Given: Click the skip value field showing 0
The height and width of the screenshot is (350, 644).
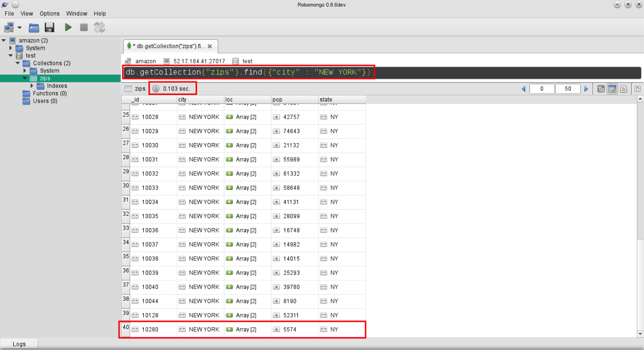Looking at the screenshot, I should (x=542, y=89).
